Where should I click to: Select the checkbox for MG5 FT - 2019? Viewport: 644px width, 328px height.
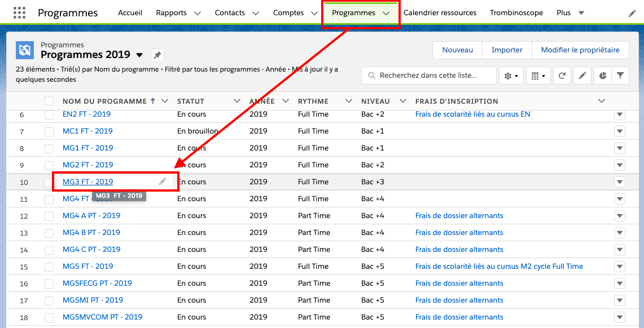coord(49,267)
